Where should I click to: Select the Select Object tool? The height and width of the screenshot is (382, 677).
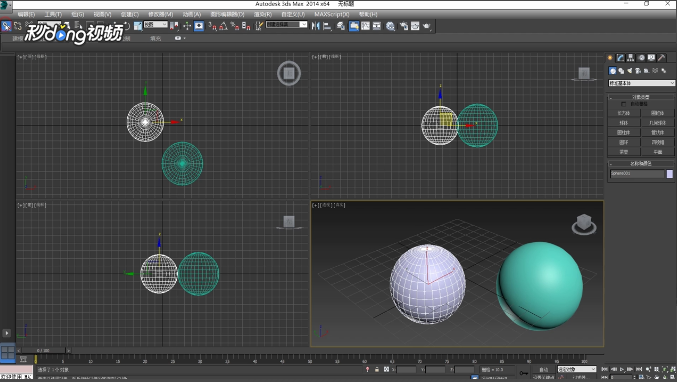click(x=6, y=26)
